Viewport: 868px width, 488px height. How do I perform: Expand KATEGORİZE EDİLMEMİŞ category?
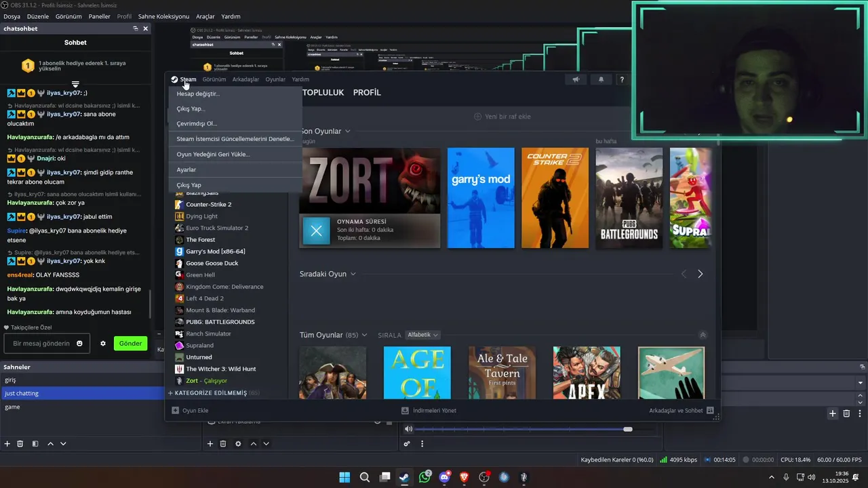(x=214, y=393)
